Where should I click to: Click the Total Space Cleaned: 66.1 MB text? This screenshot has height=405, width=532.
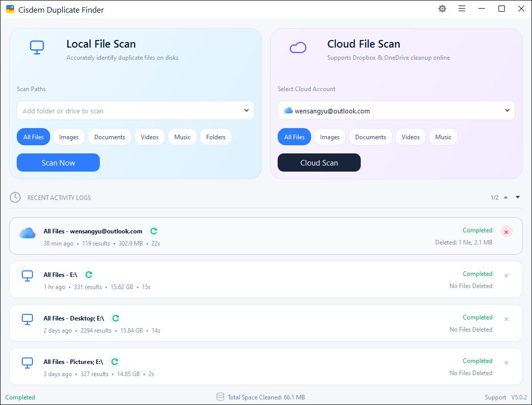pyautogui.click(x=266, y=397)
